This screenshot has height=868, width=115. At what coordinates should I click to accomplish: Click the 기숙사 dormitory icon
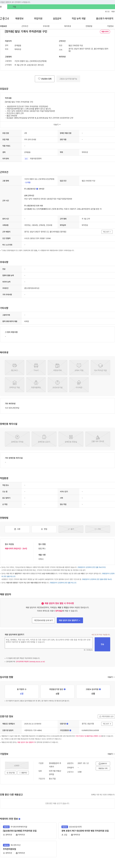coord(36,368)
